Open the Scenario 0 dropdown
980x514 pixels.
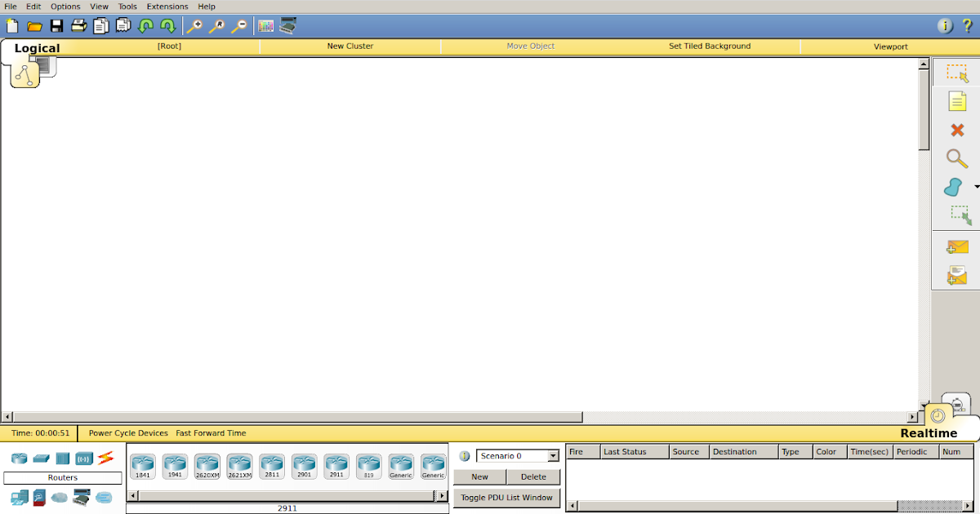[x=551, y=456]
